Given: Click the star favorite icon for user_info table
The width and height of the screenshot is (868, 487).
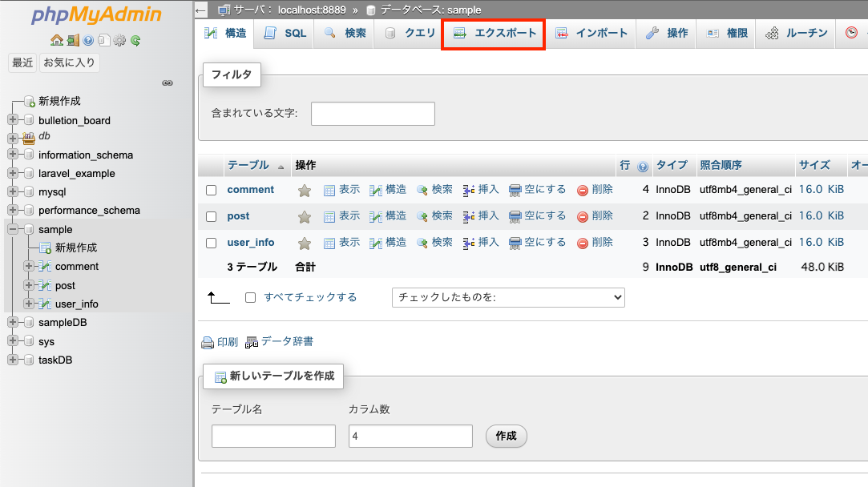Looking at the screenshot, I should 304,243.
